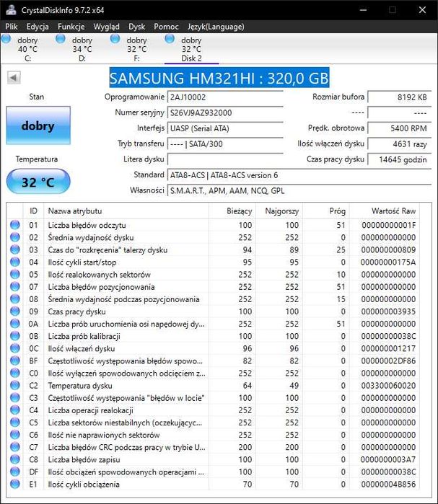Click the ID column header
This screenshot has height=504, width=438.
(33, 211)
